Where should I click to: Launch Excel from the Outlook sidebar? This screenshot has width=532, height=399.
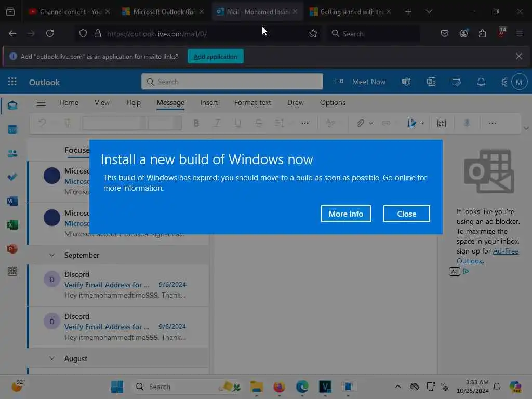tap(12, 225)
